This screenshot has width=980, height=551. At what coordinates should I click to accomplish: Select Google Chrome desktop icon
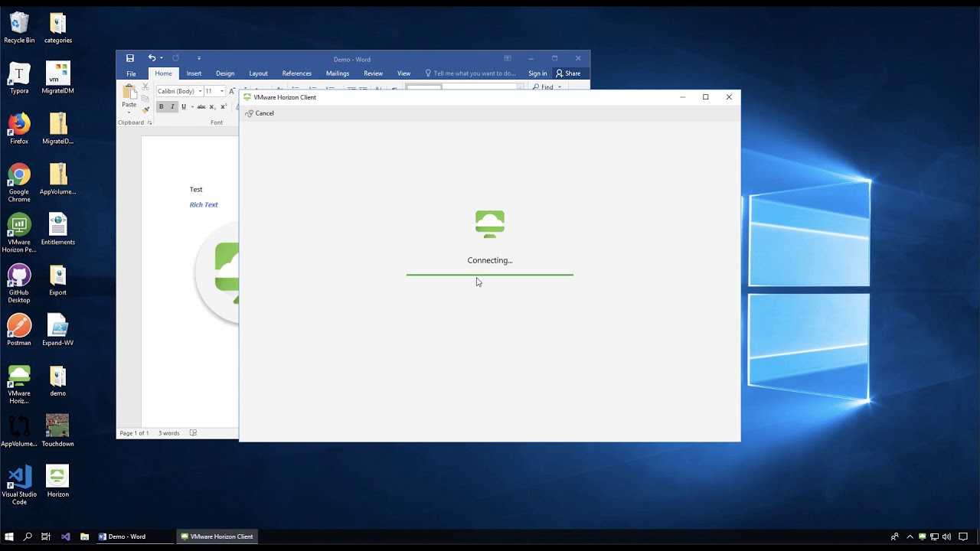click(x=19, y=183)
